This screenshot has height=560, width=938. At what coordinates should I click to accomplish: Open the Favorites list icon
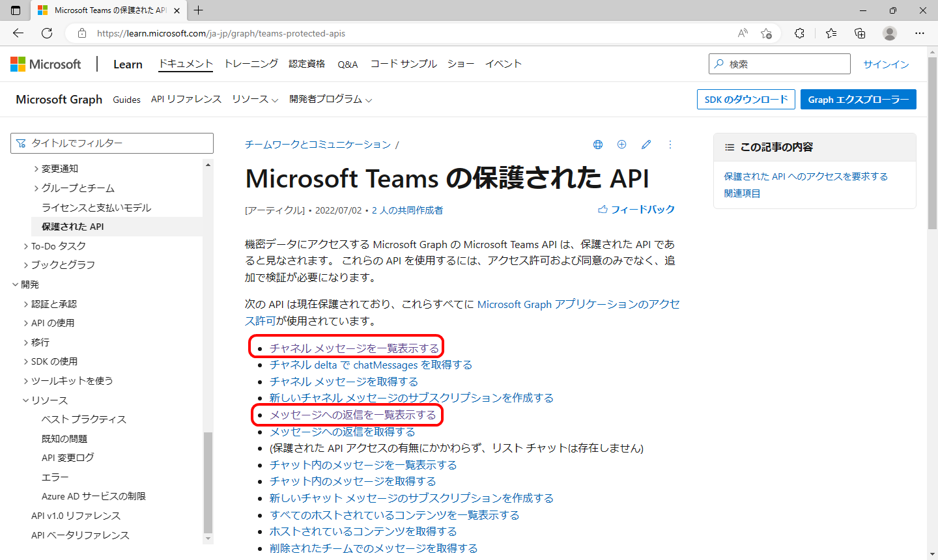pyautogui.click(x=831, y=33)
